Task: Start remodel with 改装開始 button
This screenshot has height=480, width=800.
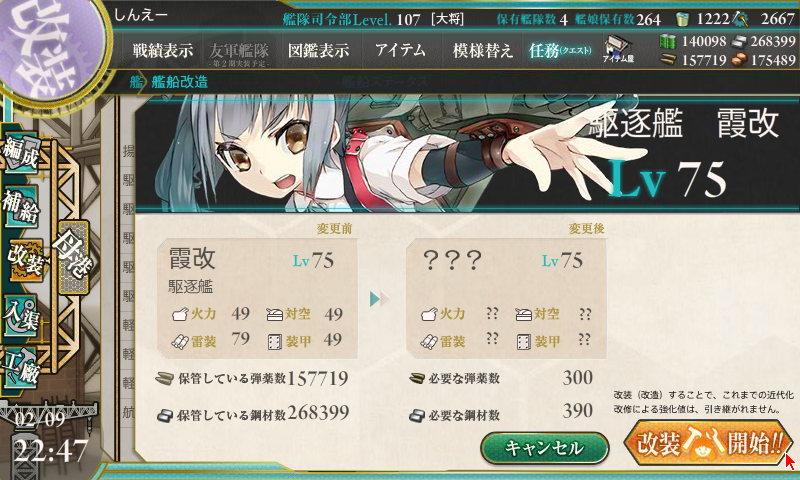Action: pos(708,442)
